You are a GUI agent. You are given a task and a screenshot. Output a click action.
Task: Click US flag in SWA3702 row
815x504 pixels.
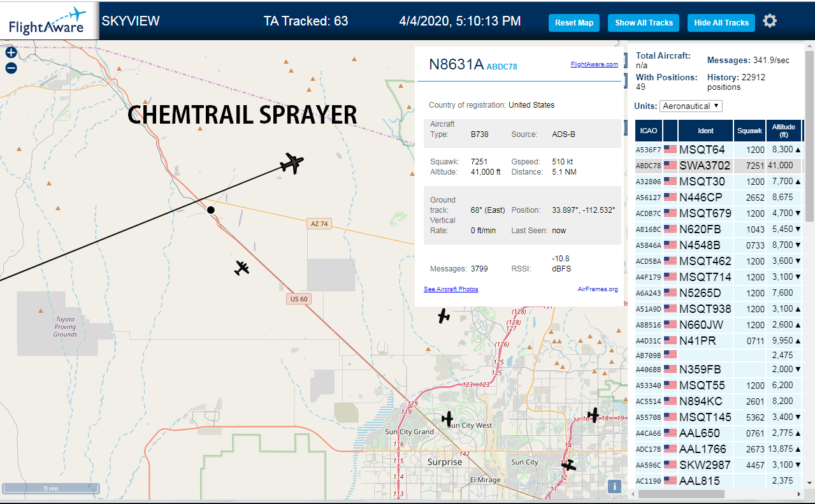670,165
